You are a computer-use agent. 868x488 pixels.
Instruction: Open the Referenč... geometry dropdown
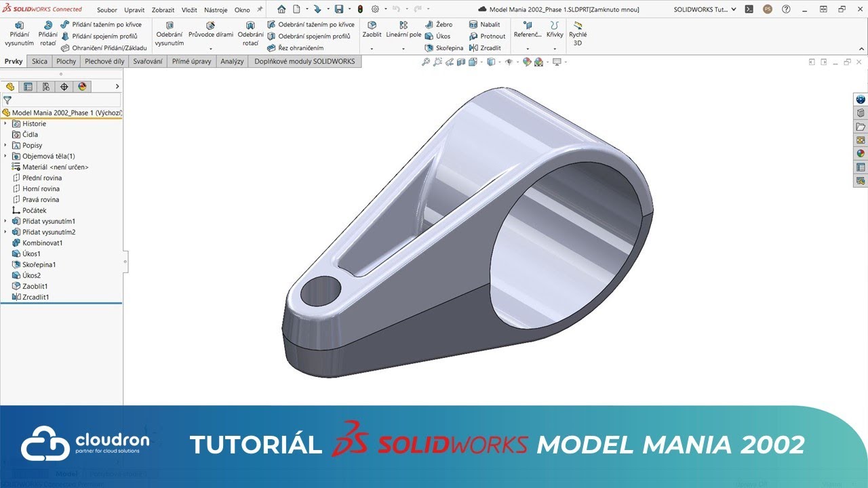tap(528, 49)
